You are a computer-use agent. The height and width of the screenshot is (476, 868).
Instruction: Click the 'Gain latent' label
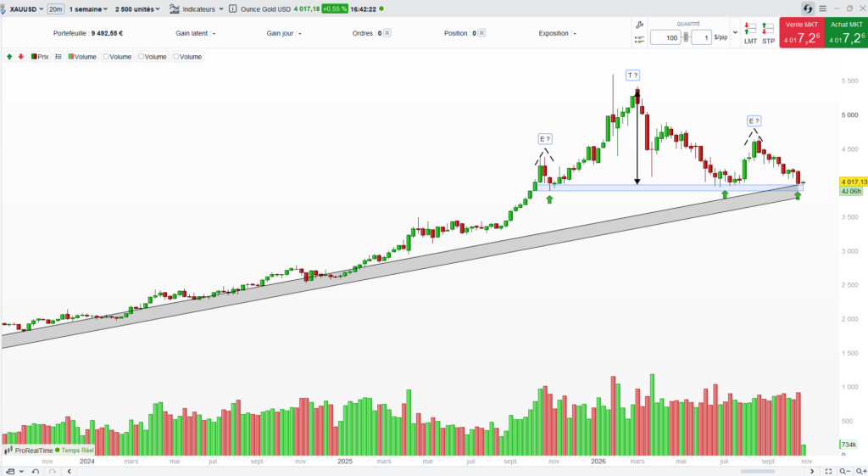tap(192, 33)
